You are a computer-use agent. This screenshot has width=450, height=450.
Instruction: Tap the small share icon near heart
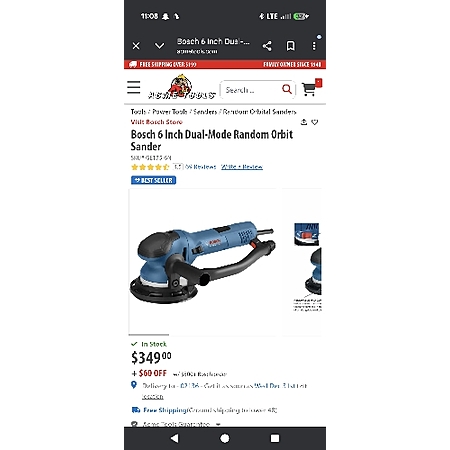pyautogui.click(x=304, y=122)
